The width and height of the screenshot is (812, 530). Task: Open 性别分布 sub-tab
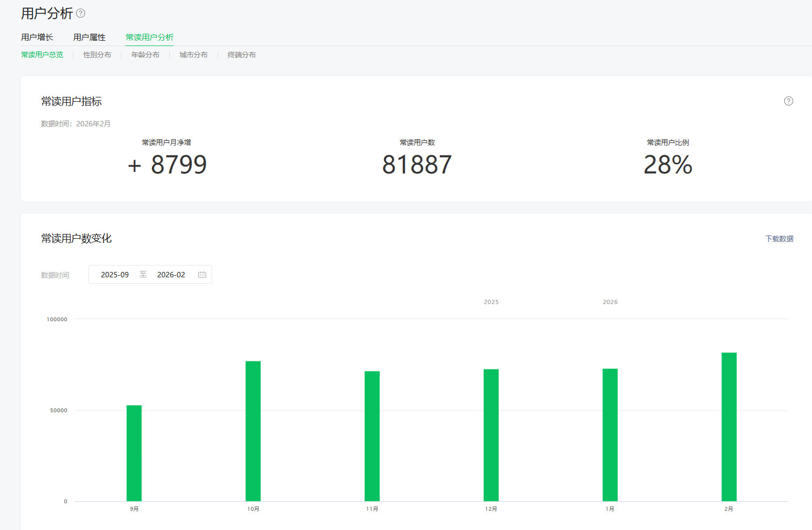point(97,55)
